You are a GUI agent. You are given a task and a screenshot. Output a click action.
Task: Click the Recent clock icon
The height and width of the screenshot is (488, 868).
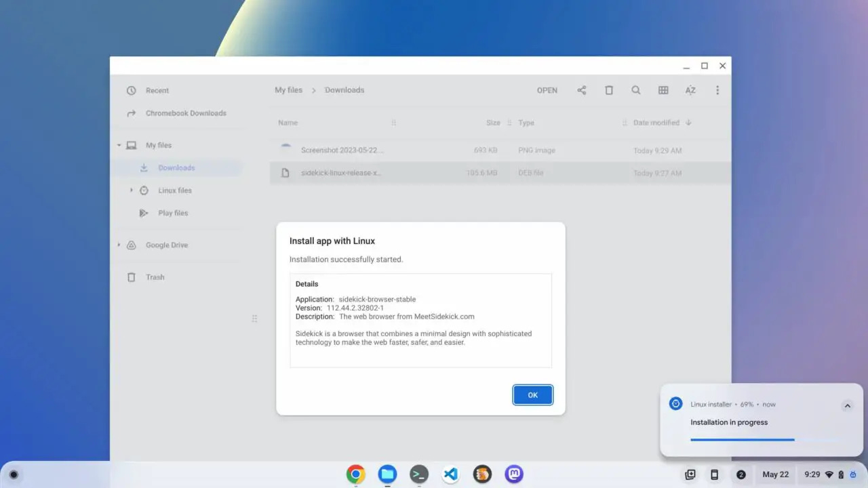[x=132, y=91]
